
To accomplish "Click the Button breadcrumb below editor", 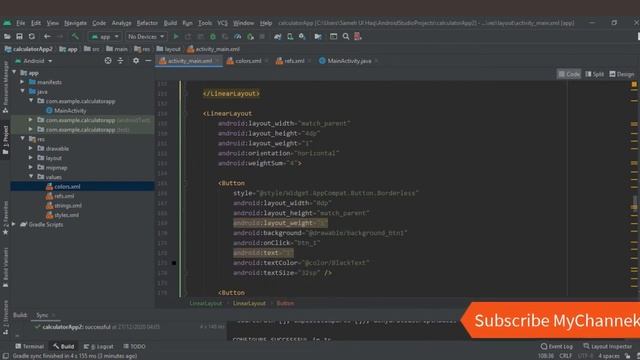I will 285,303.
